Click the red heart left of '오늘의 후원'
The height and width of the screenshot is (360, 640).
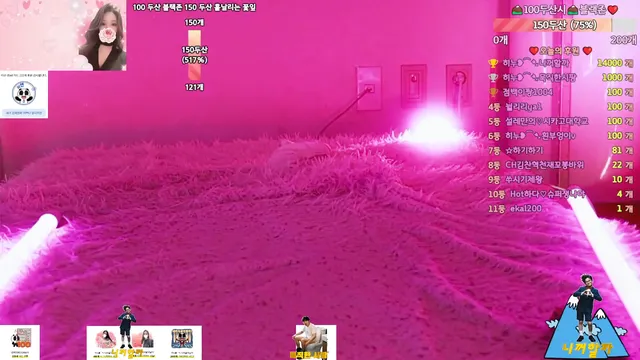point(533,51)
